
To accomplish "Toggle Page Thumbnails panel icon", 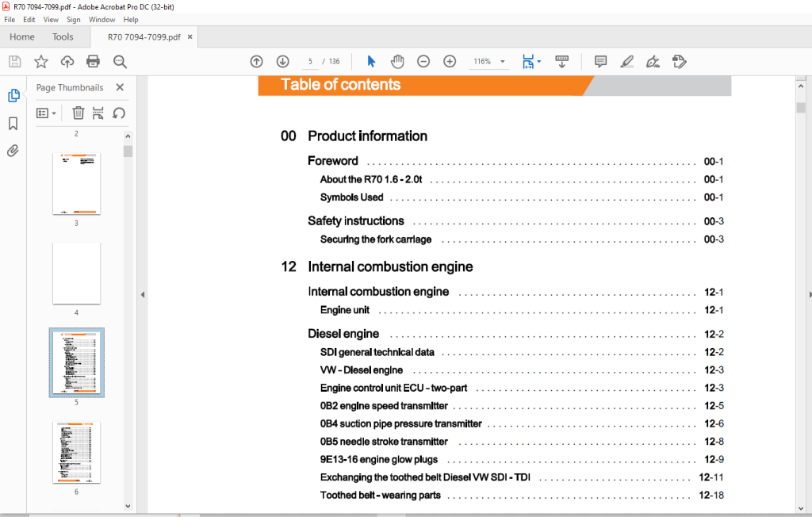I will click(13, 95).
